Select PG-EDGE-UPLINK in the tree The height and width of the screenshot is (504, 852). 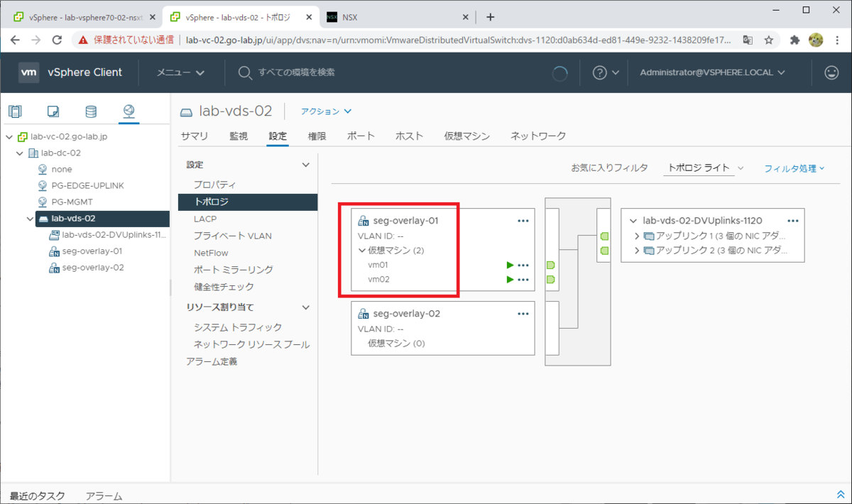[87, 185]
